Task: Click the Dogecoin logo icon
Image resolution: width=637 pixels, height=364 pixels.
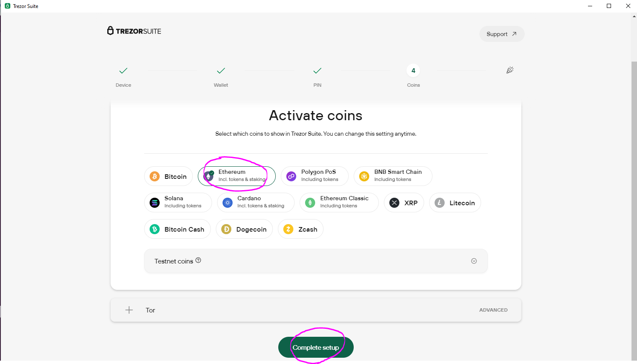Action: pyautogui.click(x=226, y=229)
